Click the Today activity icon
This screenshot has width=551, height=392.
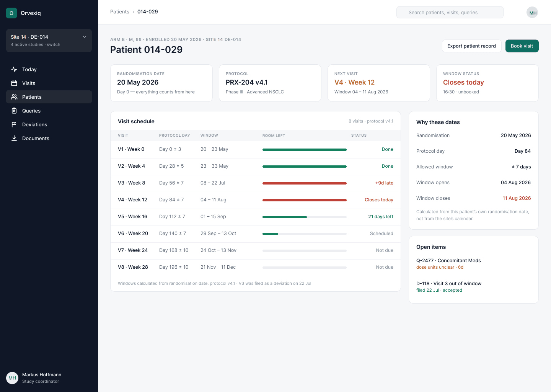pyautogui.click(x=14, y=69)
